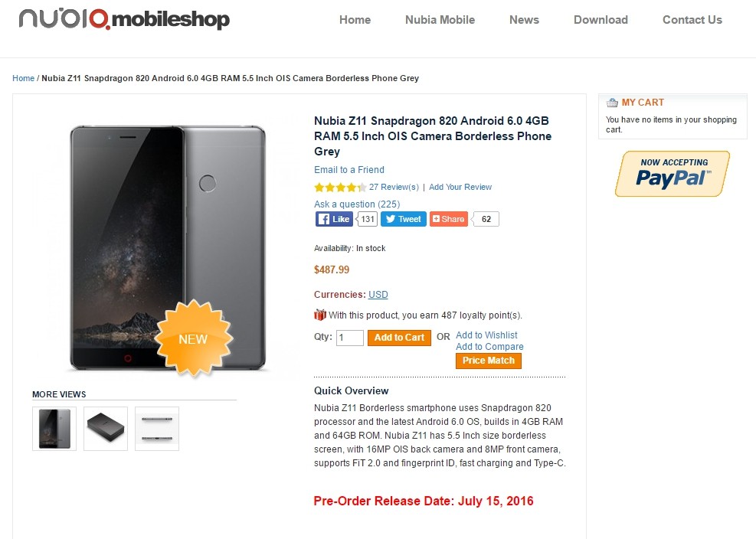Image resolution: width=756 pixels, height=539 pixels.
Task: Click the Add to Cart button
Action: [399, 338]
